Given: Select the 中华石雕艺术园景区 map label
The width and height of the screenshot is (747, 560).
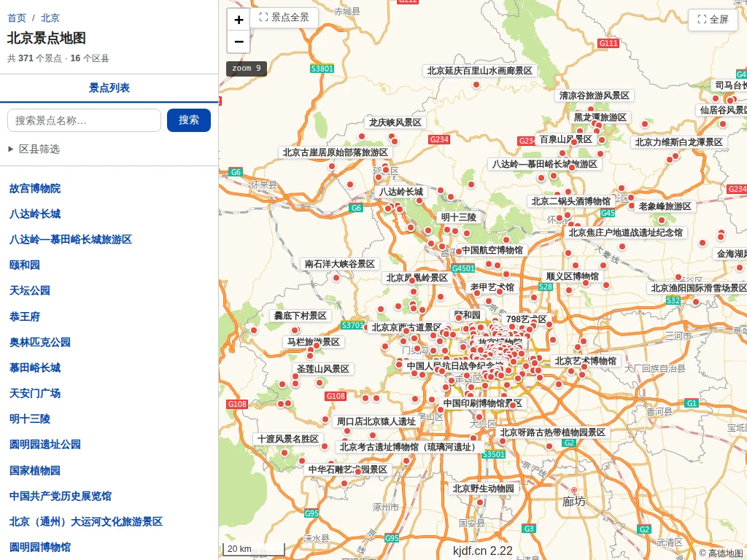Looking at the screenshot, I should point(348,470).
